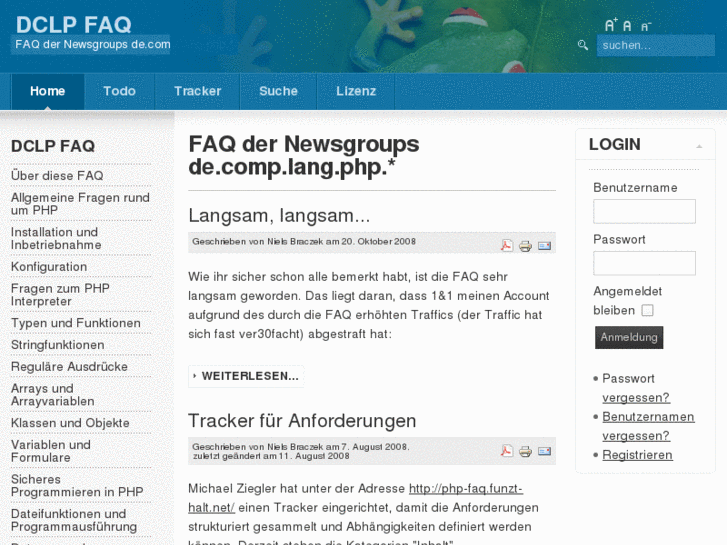Collapse the LOGIN panel arrow
The image size is (727, 545).
point(699,146)
